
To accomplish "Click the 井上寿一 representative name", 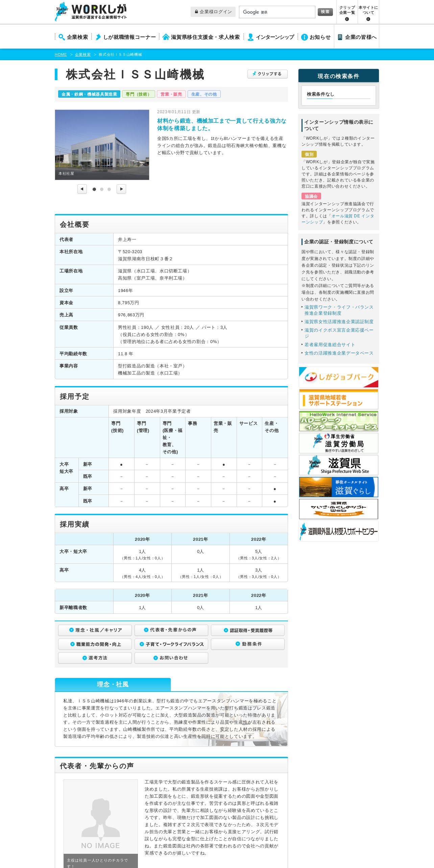I will (x=127, y=240).
